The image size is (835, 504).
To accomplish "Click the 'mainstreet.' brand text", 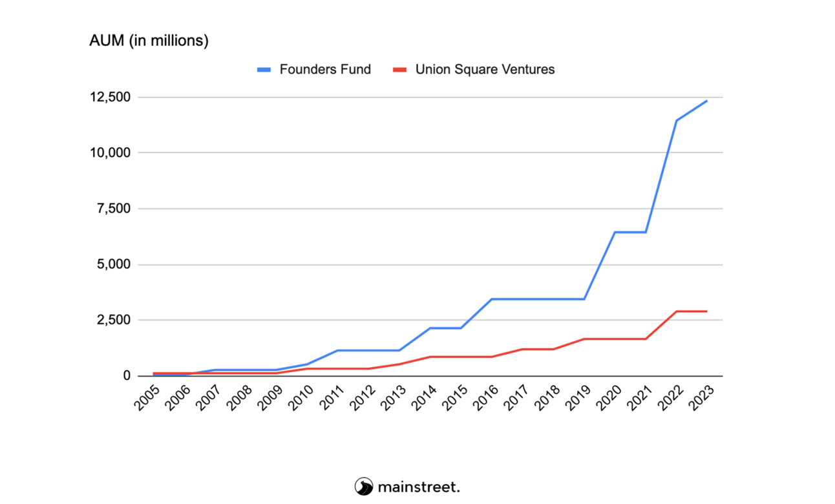I will pos(419,487).
